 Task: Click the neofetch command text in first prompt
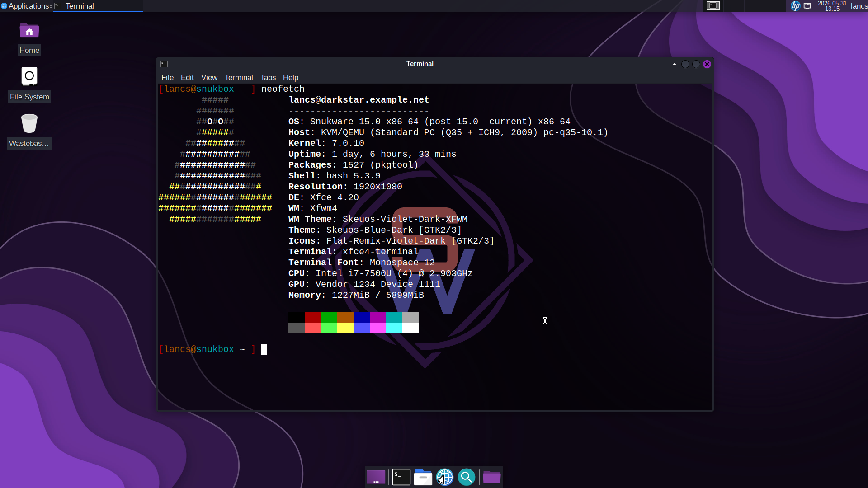point(283,89)
